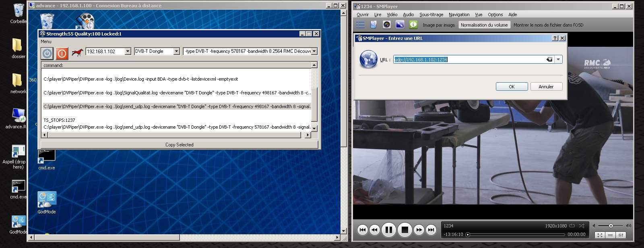Image resolution: width=644 pixels, height=248 pixels.
Task: Expand the URL history dropdown
Action: click(558, 59)
